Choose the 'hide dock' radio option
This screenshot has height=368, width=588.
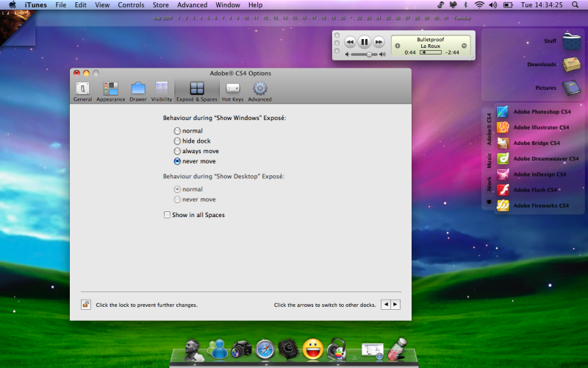(177, 141)
